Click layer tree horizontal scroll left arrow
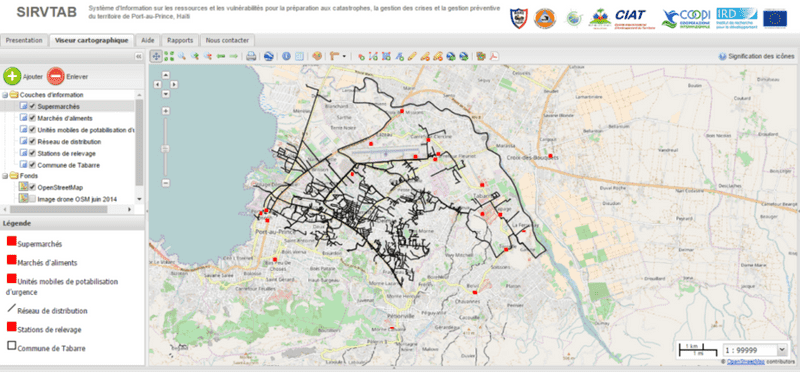Image resolution: width=800 pixels, height=372 pixels. coord(5,209)
